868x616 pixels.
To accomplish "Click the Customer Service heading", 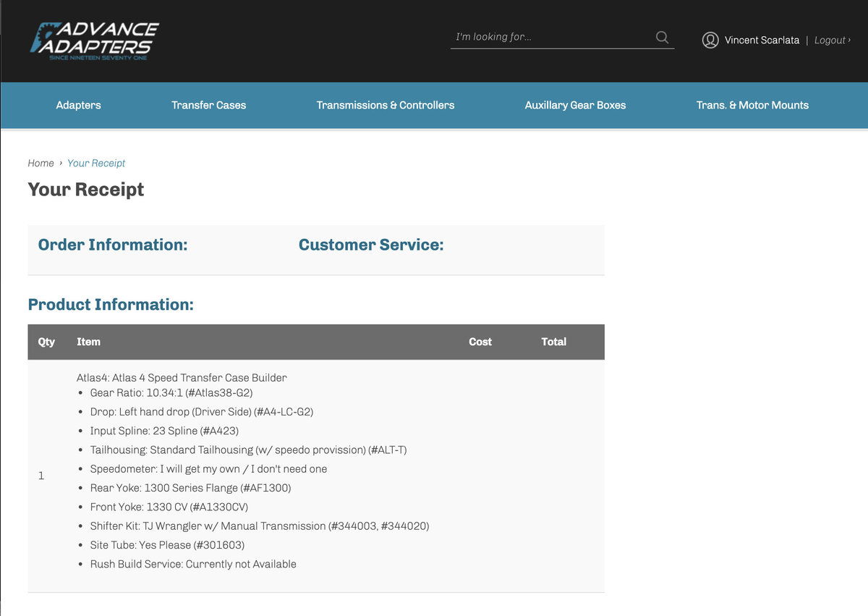I will pyautogui.click(x=371, y=245).
